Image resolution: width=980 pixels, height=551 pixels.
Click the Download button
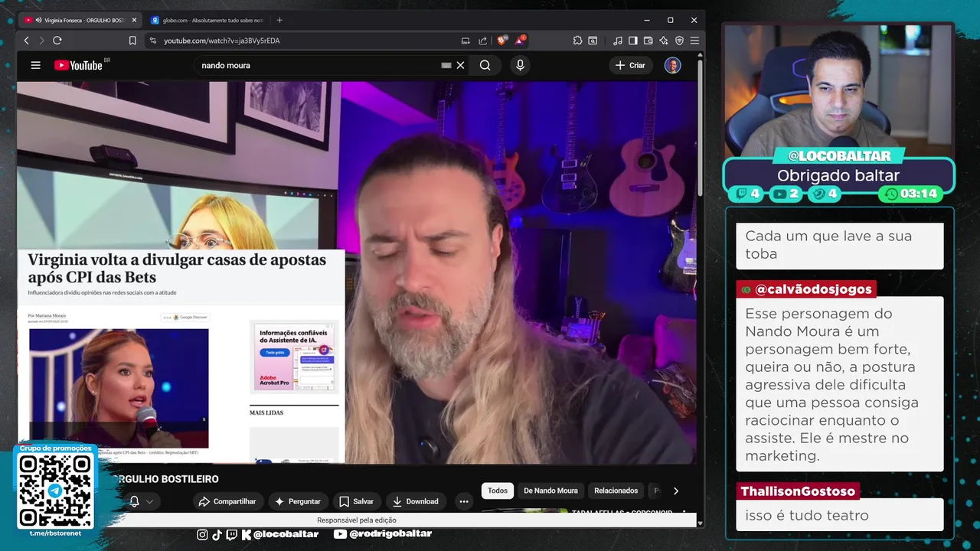pyautogui.click(x=416, y=501)
